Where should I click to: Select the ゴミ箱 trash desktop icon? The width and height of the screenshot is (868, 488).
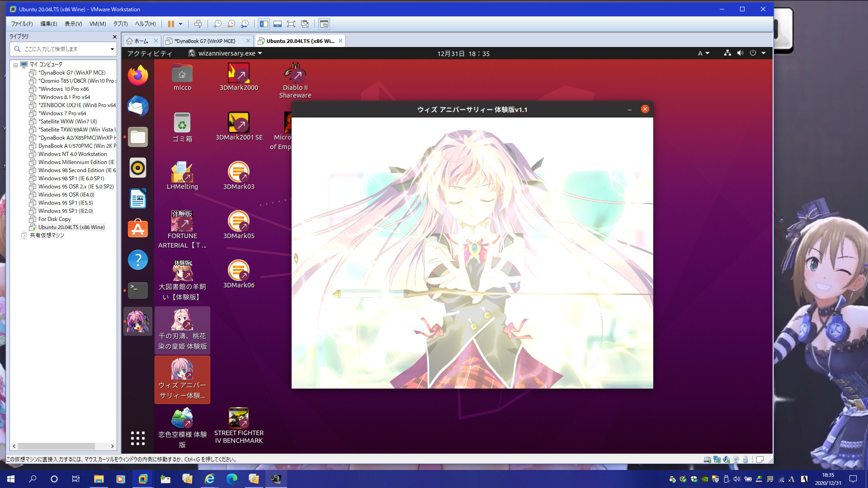point(182,127)
